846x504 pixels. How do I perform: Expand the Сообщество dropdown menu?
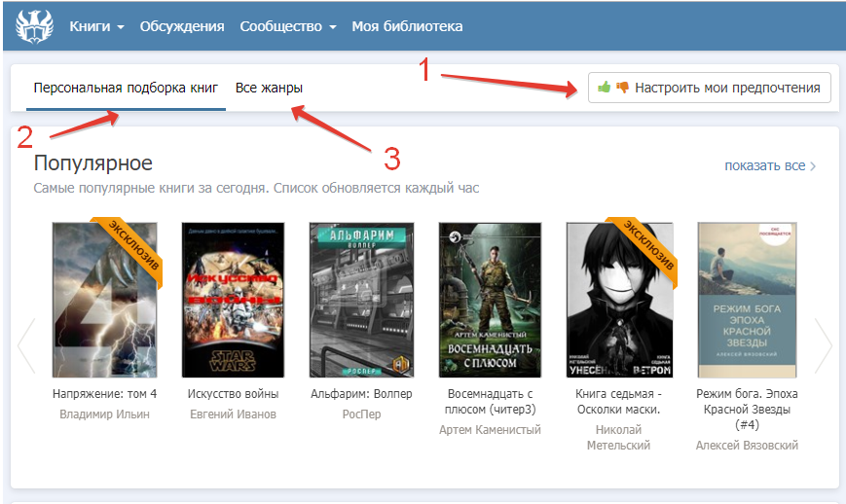[x=287, y=26]
